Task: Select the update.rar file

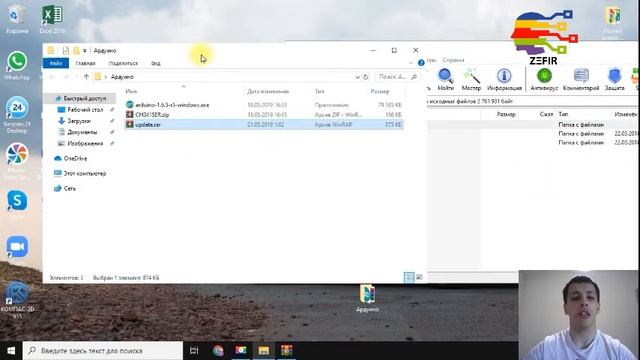Action: pos(264,124)
